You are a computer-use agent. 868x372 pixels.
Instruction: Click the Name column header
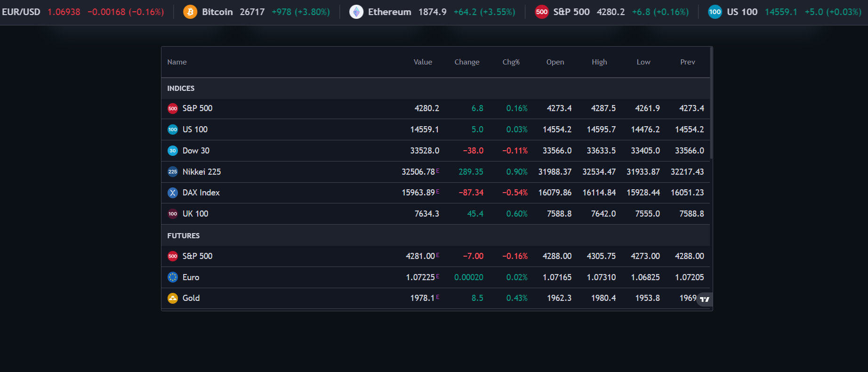[x=177, y=62]
